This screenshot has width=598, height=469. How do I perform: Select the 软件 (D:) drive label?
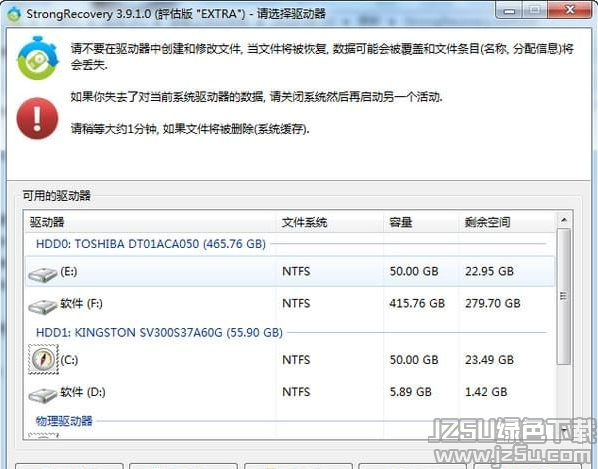[83, 392]
